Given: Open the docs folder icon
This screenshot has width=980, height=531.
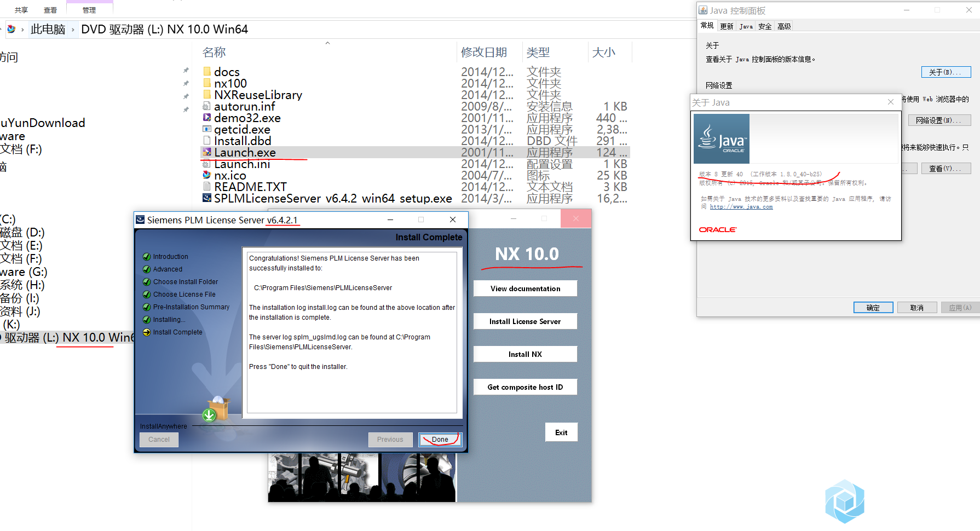Looking at the screenshot, I should point(207,71).
